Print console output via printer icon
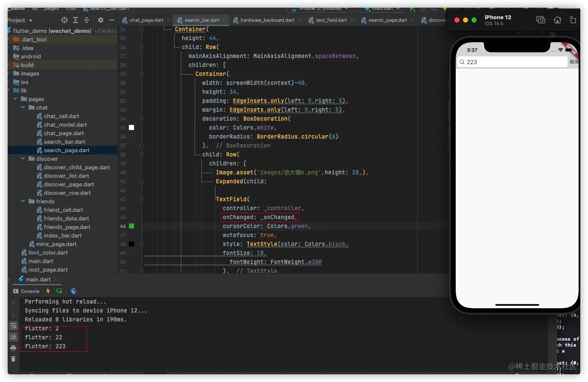The image size is (588, 382). 13,348
